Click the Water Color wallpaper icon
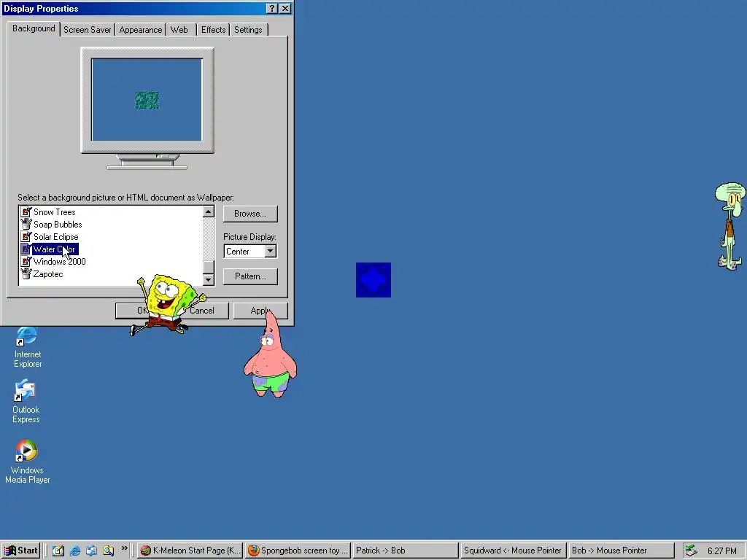The height and width of the screenshot is (560, 747). (x=26, y=249)
